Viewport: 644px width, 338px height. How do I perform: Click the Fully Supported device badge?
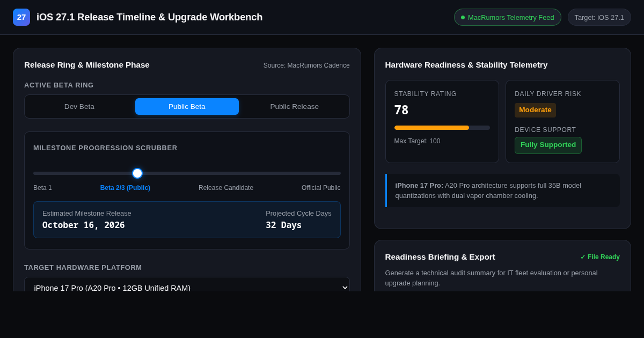click(x=548, y=145)
